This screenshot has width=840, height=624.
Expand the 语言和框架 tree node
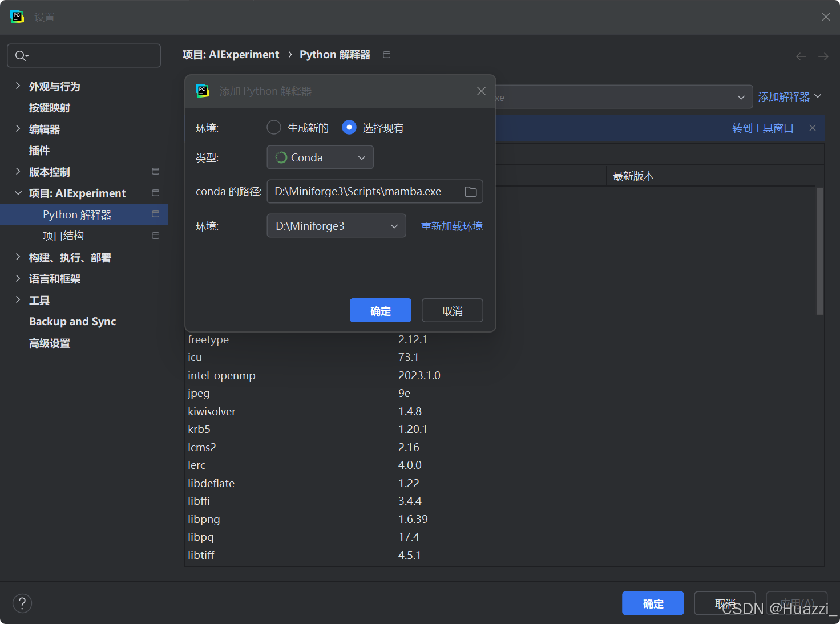tap(18, 278)
